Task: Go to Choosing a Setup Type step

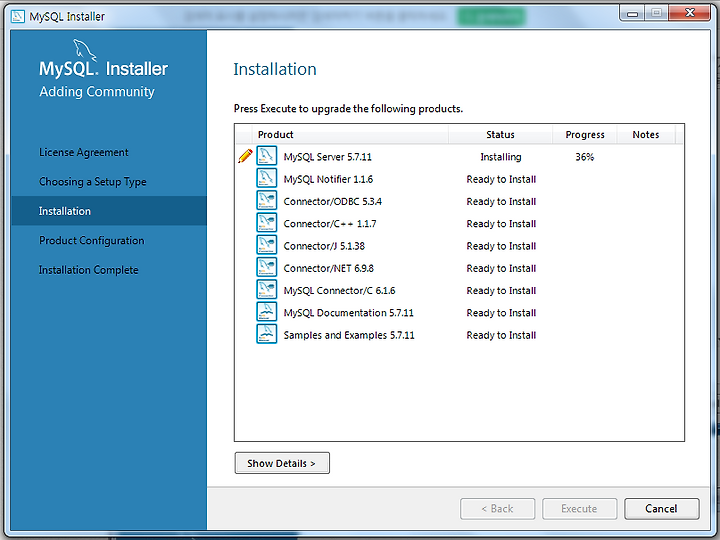Action: 93,182
